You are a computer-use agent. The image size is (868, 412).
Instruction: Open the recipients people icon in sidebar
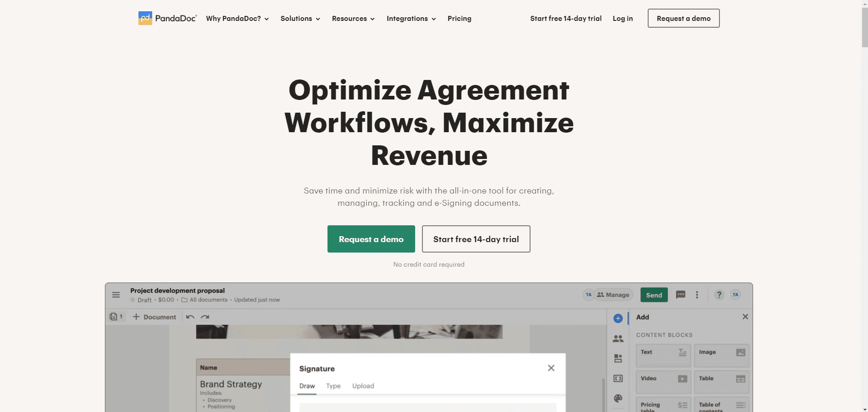618,338
